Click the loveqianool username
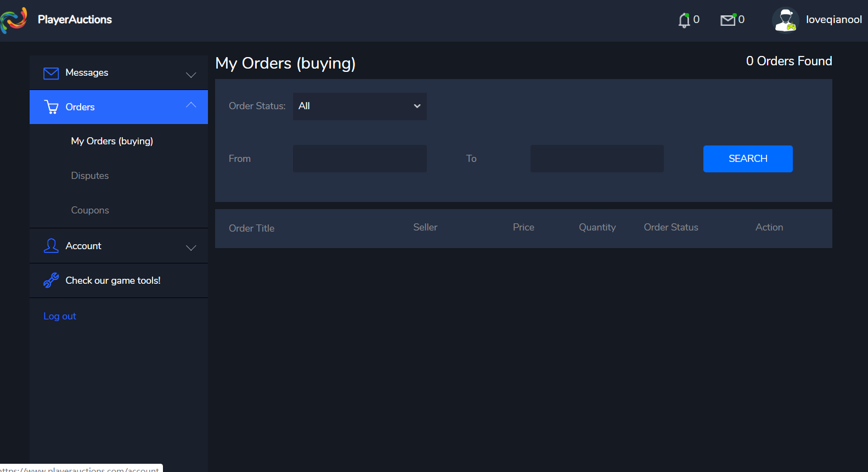The height and width of the screenshot is (472, 868). (x=834, y=20)
